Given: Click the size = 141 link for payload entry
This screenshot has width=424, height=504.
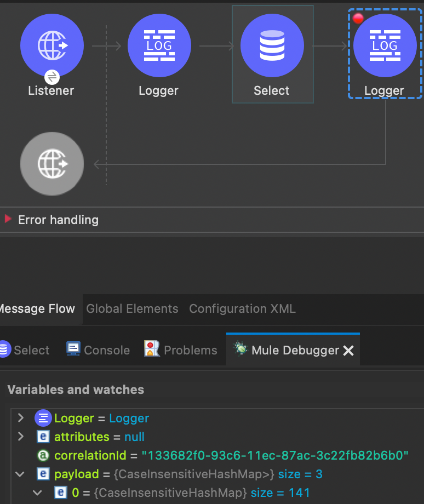Looking at the screenshot, I should [280, 492].
